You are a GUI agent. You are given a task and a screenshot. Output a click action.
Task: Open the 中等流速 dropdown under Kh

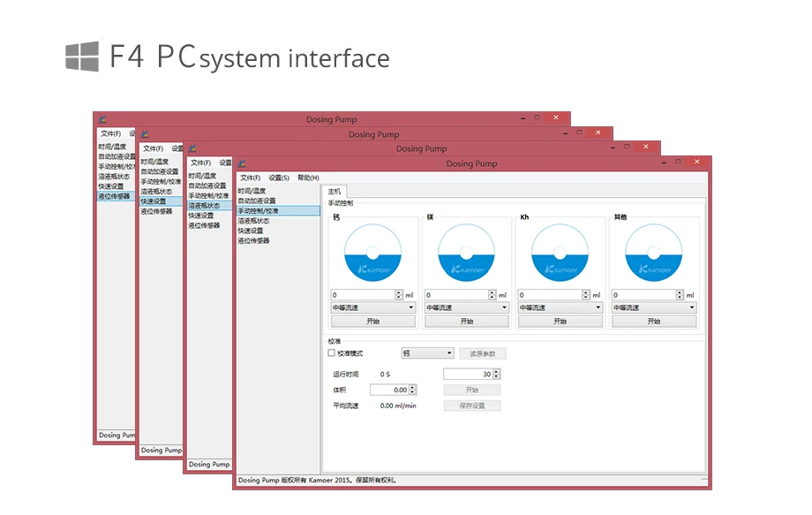click(x=560, y=307)
